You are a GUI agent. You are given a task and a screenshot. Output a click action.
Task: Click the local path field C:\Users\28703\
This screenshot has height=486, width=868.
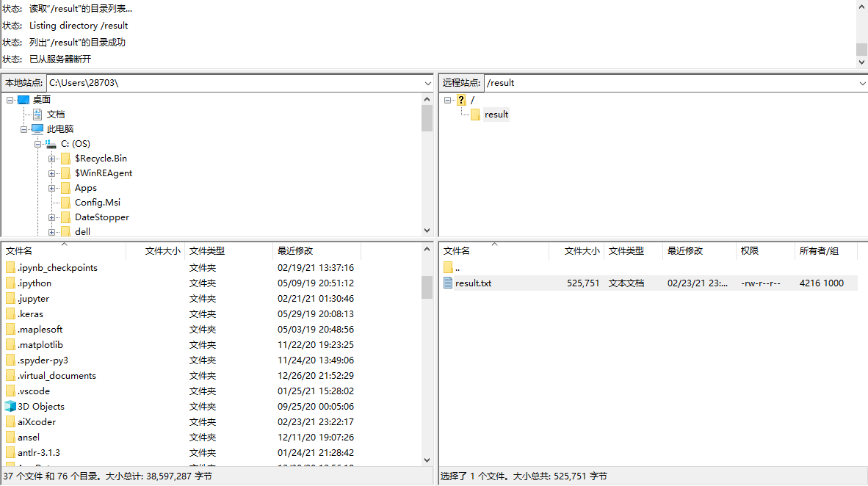coord(235,83)
